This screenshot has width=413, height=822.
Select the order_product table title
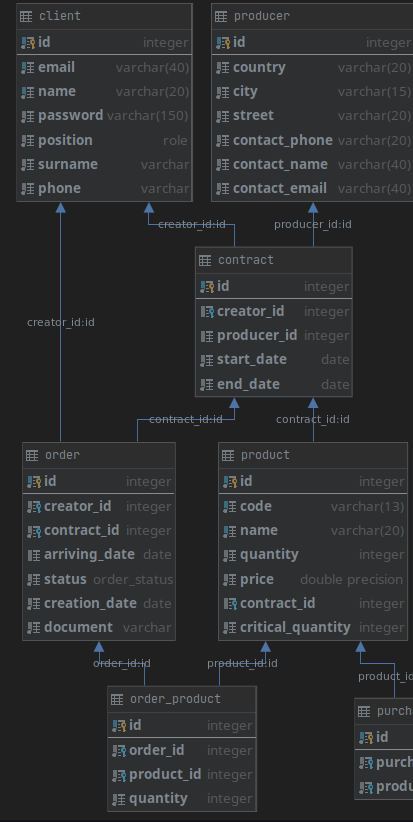(175, 699)
